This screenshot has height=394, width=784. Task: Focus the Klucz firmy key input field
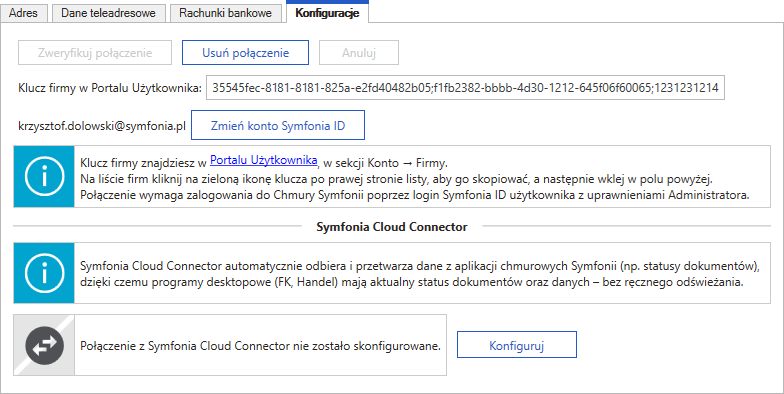466,88
